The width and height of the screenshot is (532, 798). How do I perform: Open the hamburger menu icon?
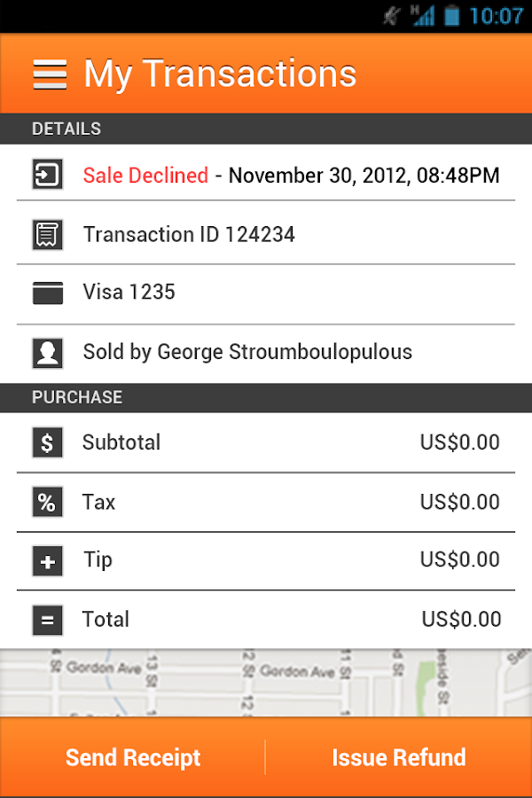[x=50, y=74]
